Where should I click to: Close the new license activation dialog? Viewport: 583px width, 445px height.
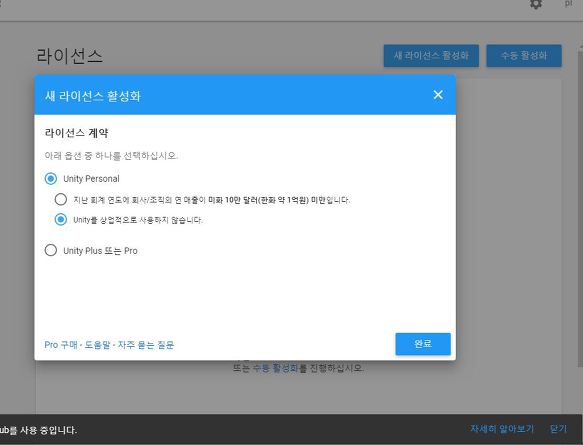438,95
